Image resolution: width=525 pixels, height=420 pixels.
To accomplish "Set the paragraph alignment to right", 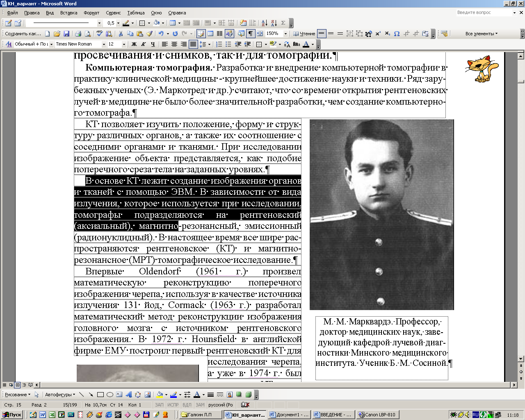I will point(183,44).
